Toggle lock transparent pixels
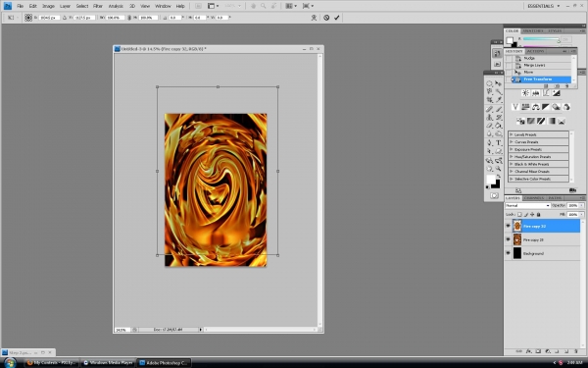This screenshot has width=588, height=368. (x=519, y=214)
